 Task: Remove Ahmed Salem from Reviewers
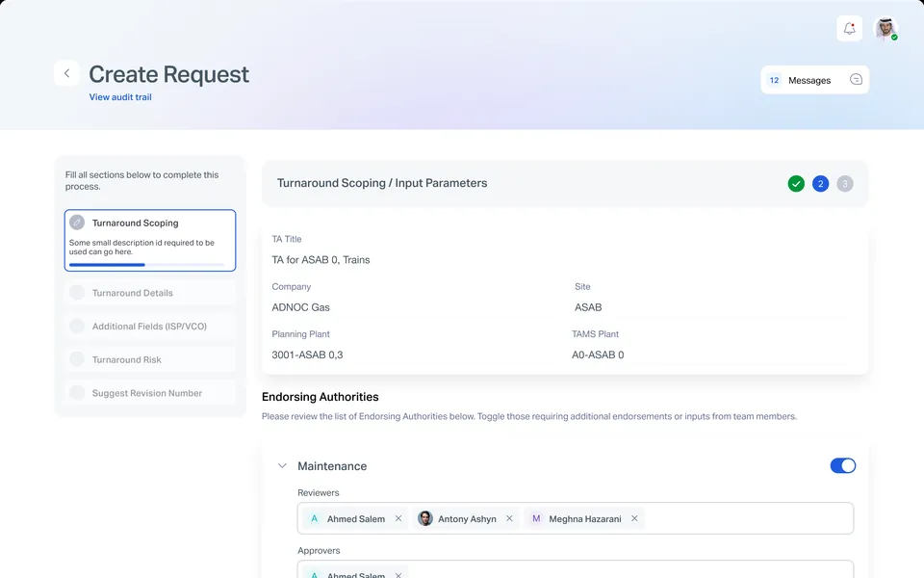click(x=398, y=518)
